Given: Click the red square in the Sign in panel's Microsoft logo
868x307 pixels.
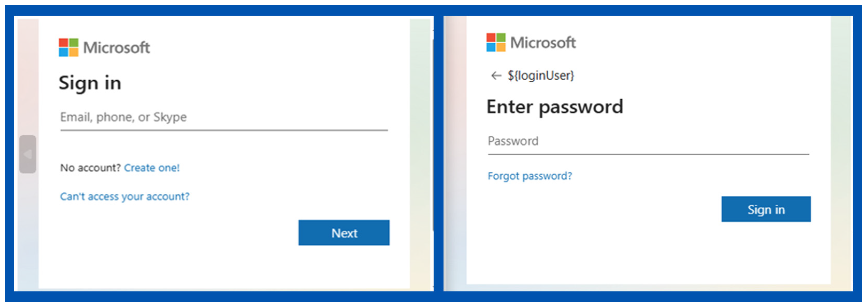Looking at the screenshot, I should pos(63,43).
